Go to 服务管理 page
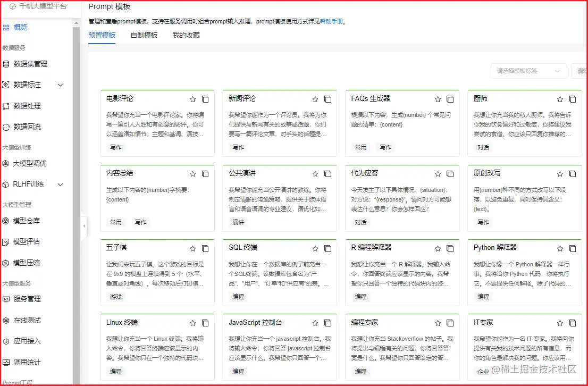Screen dimensions: 588x386 pyautogui.click(x=27, y=299)
